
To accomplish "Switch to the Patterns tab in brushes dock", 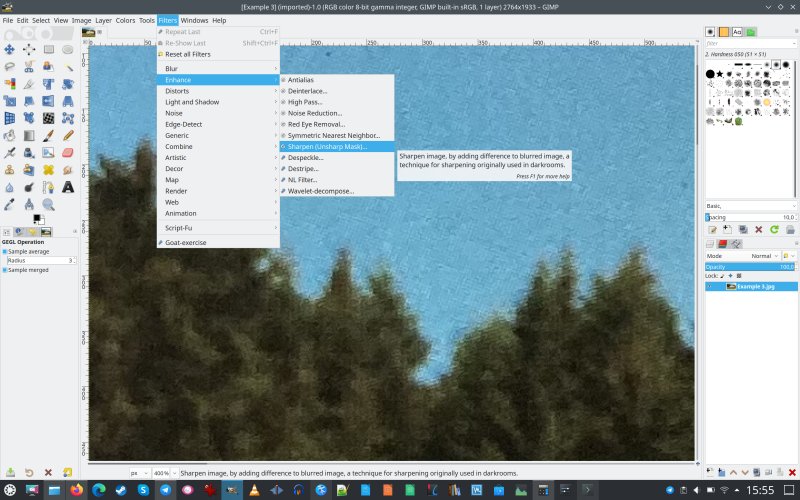I will click(x=723, y=32).
